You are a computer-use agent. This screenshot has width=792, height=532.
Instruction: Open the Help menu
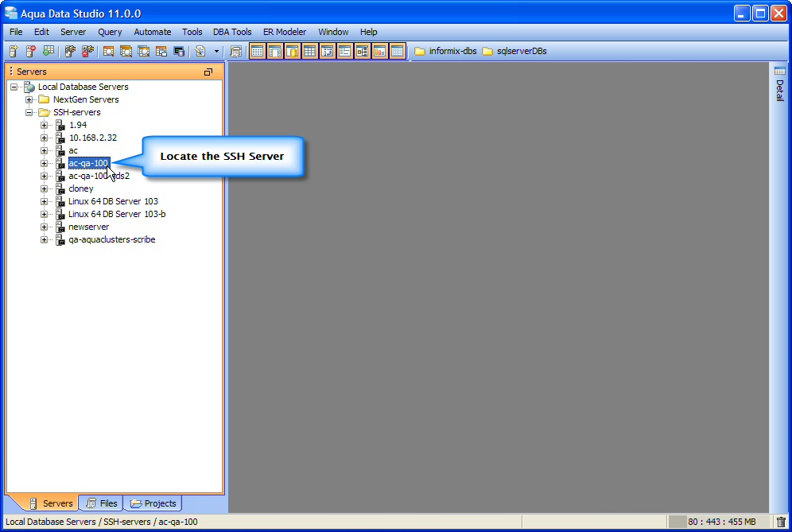[369, 32]
